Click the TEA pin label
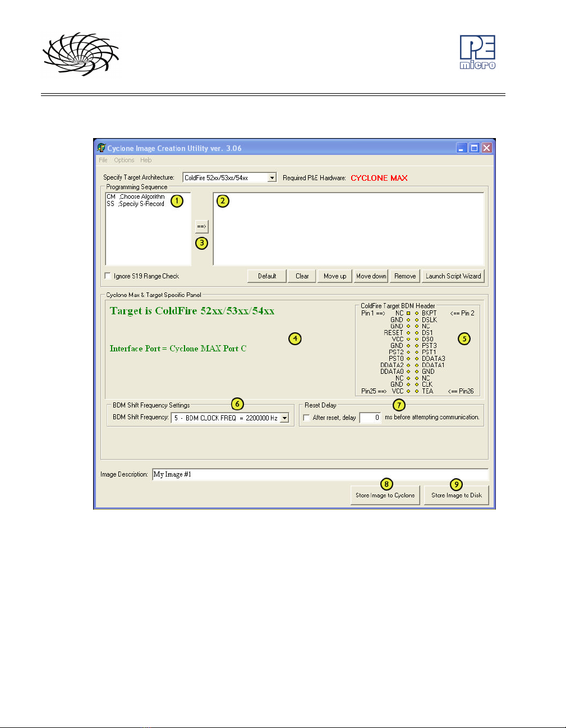 [427, 391]
